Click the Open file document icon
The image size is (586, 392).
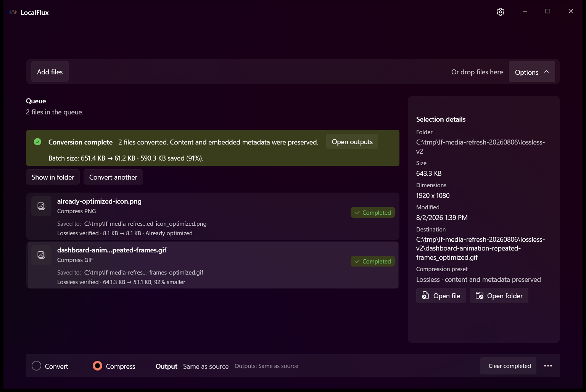[425, 296]
